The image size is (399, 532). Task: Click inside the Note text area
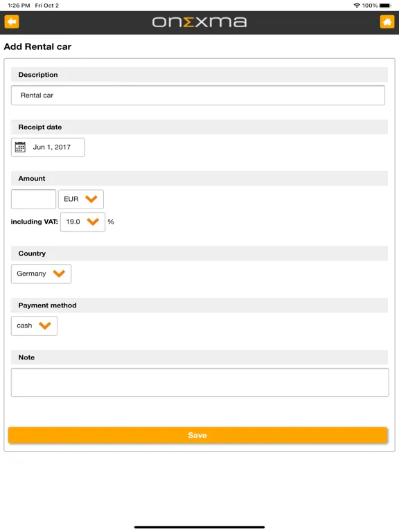click(x=199, y=382)
